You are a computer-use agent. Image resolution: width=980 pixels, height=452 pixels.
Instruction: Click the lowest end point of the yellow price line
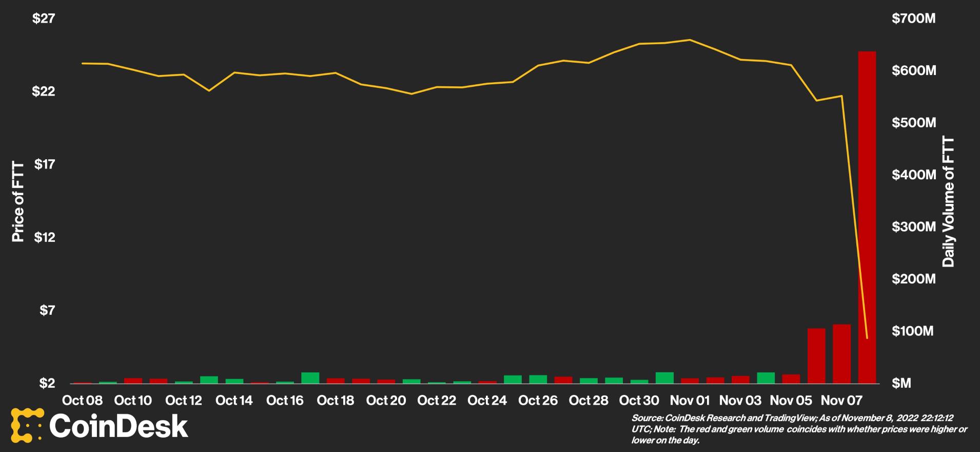pyautogui.click(x=867, y=337)
